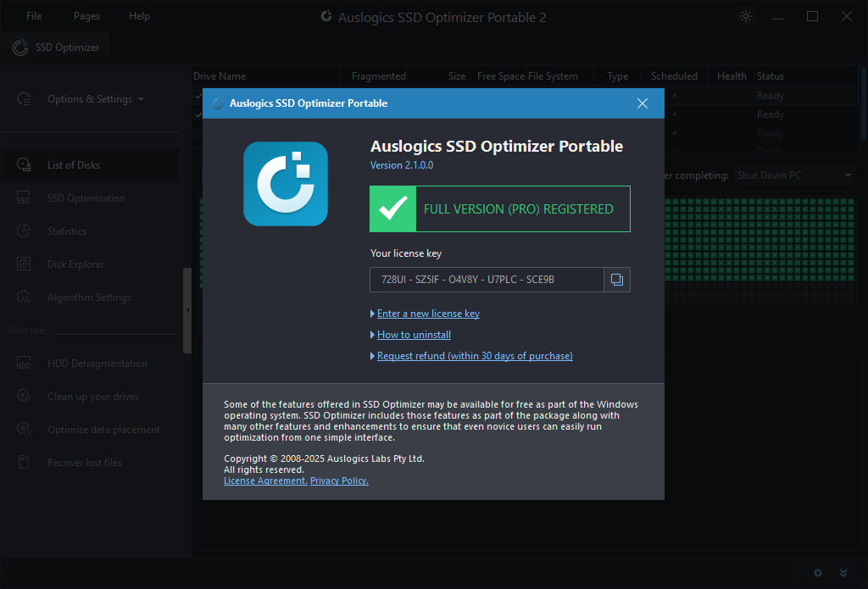
Task: Sort by Health column header
Action: 732,75
